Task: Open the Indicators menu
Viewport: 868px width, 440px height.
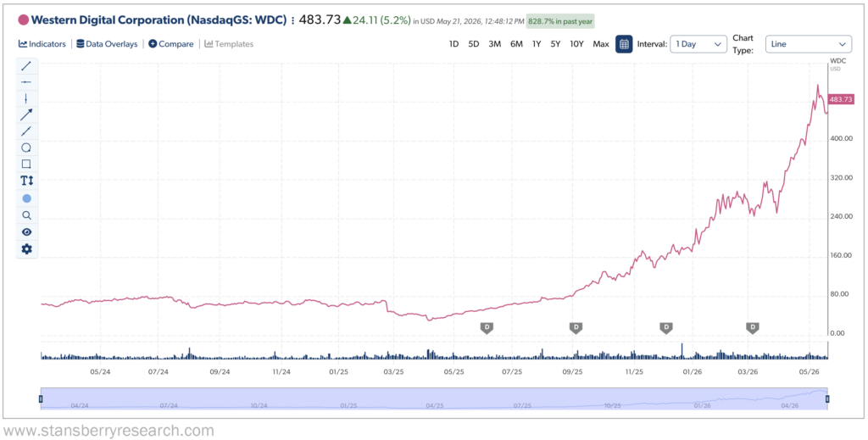Action: (x=42, y=44)
